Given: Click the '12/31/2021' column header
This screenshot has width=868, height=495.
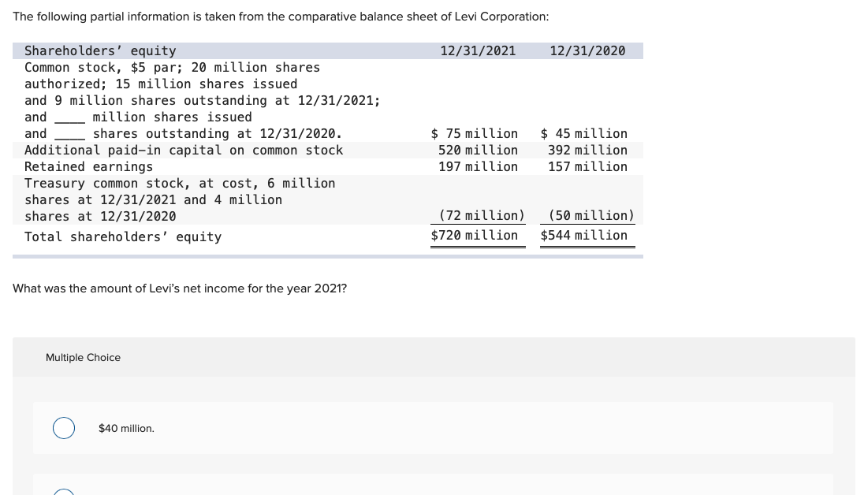Looking at the screenshot, I should tap(478, 51).
